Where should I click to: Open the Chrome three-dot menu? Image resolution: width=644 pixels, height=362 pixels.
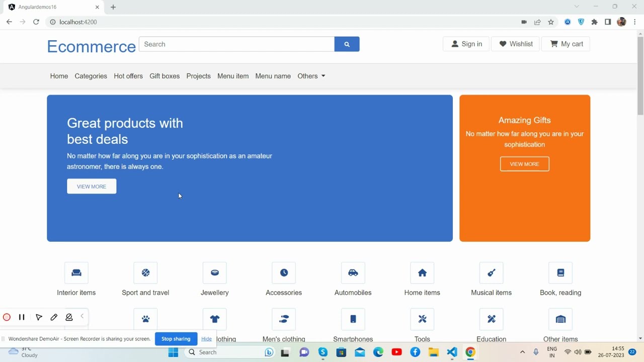point(635,22)
